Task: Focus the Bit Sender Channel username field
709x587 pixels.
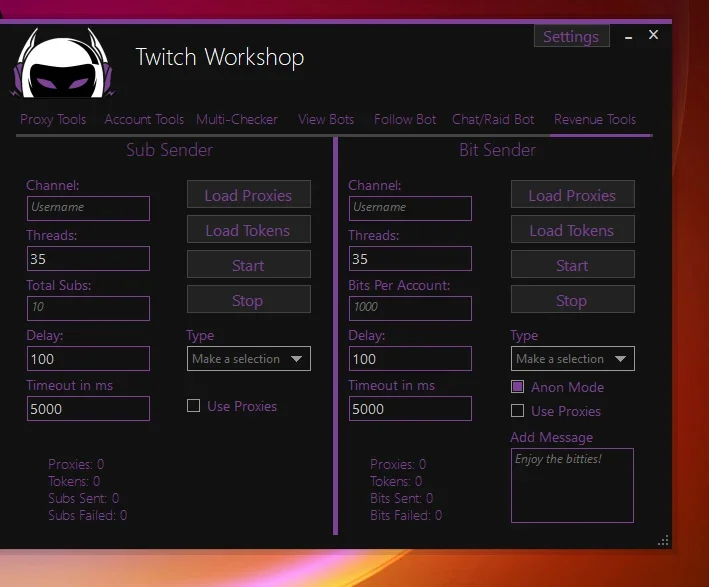Action: click(410, 208)
